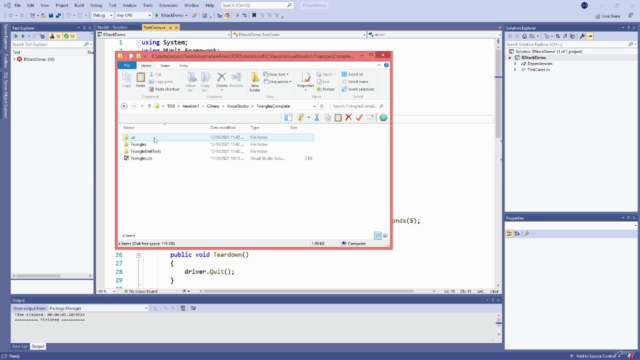Open the Debug menu
The image size is (640, 360).
[x=96, y=5]
